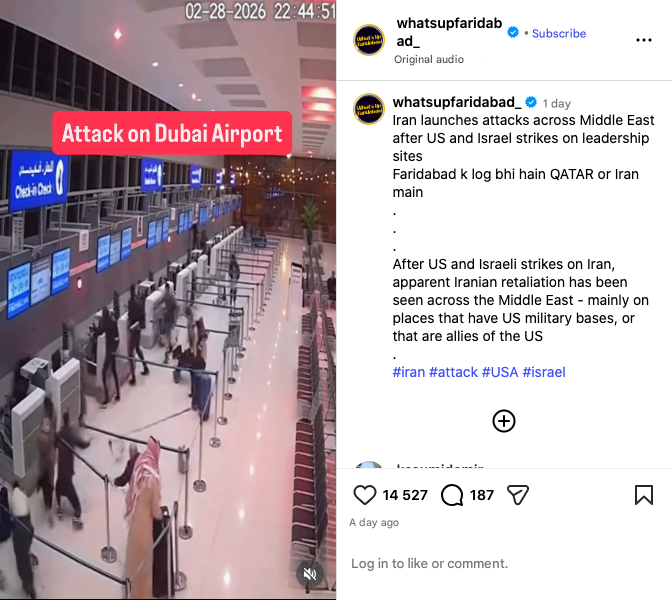
Task: Click the whatsupfaridabad_ username in the caption
Action: click(x=457, y=102)
